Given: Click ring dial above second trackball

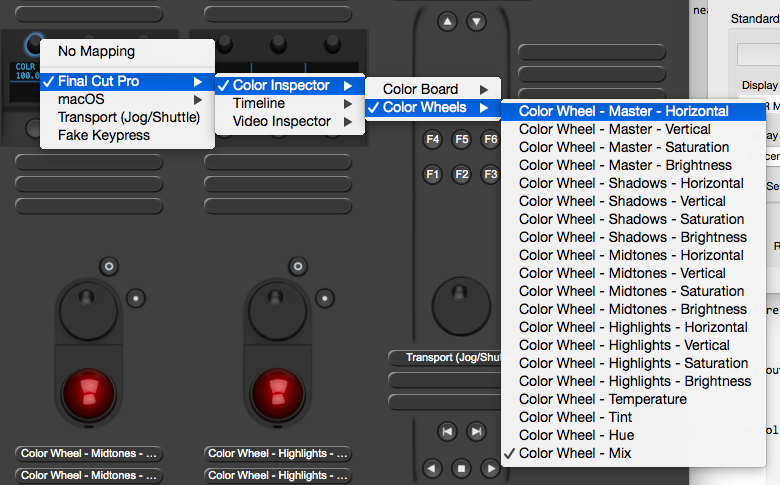Looking at the screenshot, I should pos(277,311).
